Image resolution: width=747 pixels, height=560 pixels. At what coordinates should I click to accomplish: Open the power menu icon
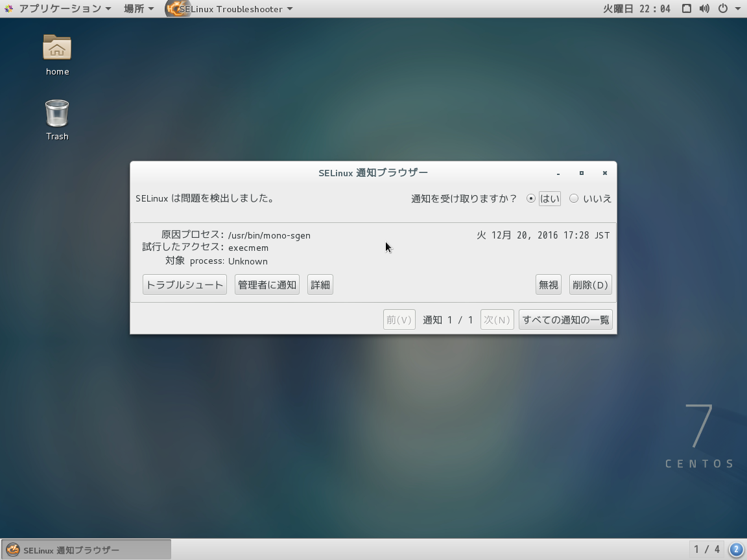click(723, 8)
